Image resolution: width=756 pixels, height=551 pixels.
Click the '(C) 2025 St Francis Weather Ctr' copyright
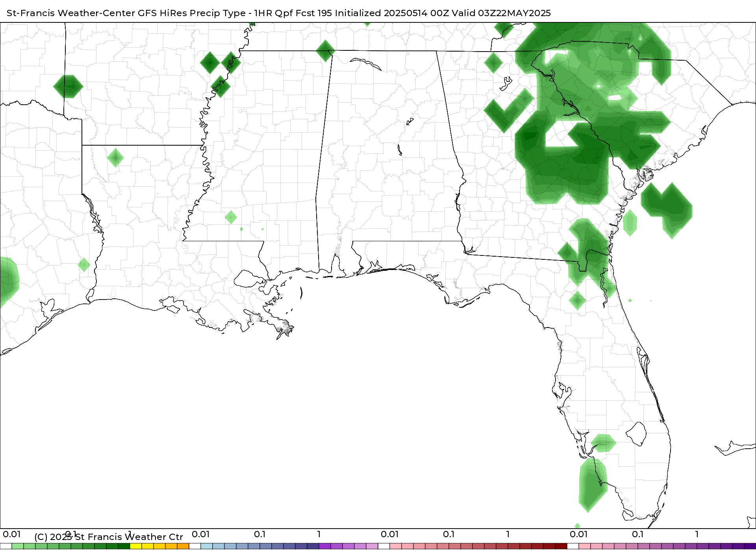pos(109,537)
